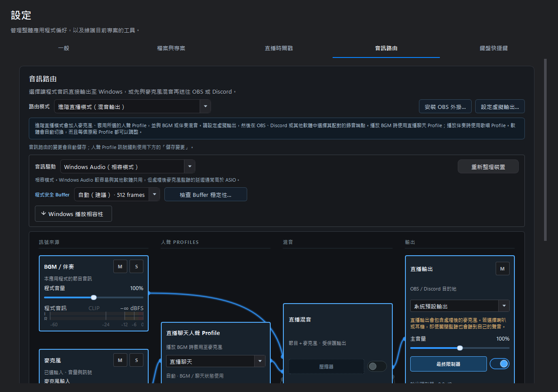558x392 pixels.
Task: Click the 路由模式 label
Action: [39, 106]
